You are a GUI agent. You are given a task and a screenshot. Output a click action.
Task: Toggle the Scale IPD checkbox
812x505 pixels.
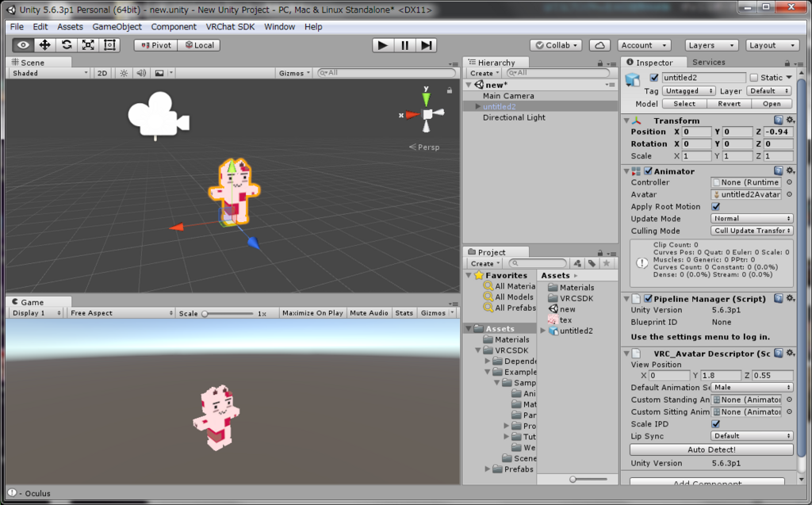tap(716, 423)
